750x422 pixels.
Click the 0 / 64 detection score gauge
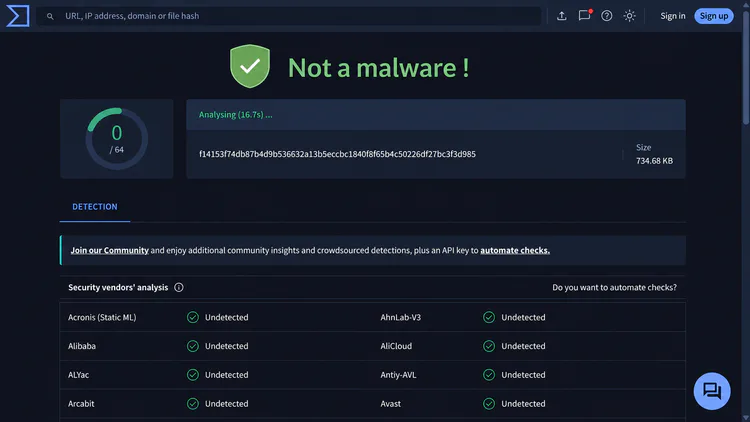pos(117,139)
